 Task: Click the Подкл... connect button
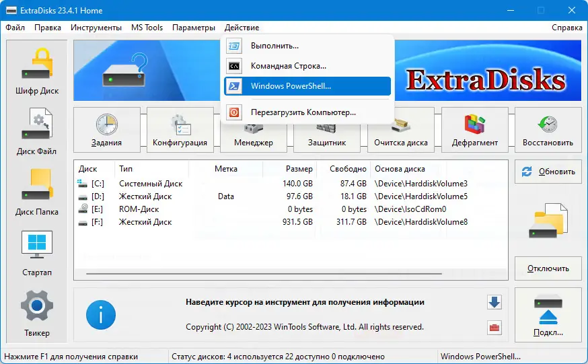click(548, 315)
